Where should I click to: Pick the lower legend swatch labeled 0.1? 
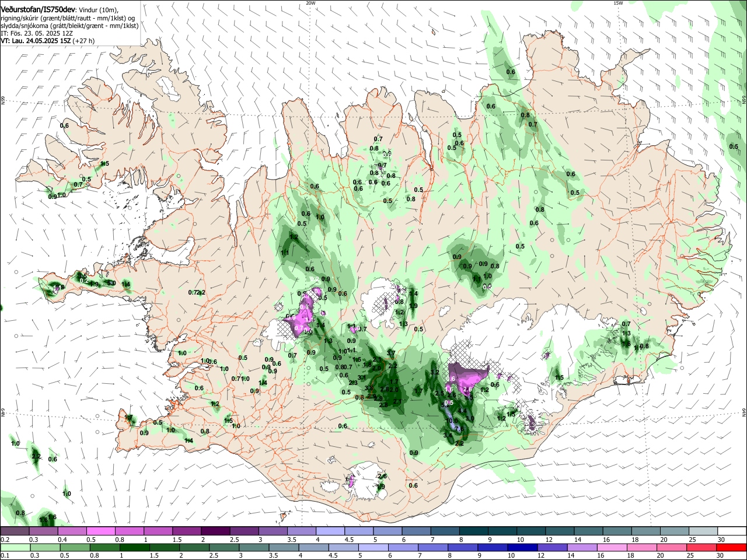(15, 547)
